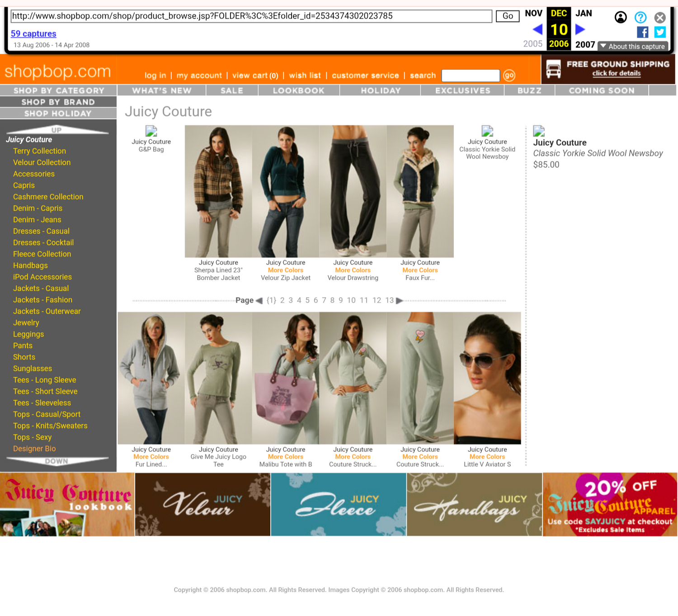Go to page 13 in pagination

tap(390, 300)
